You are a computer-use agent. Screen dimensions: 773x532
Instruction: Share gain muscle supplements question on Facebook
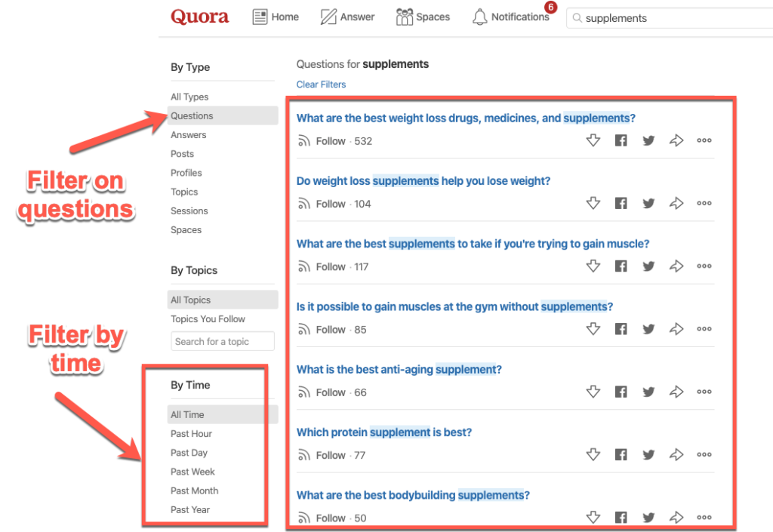[x=621, y=266]
